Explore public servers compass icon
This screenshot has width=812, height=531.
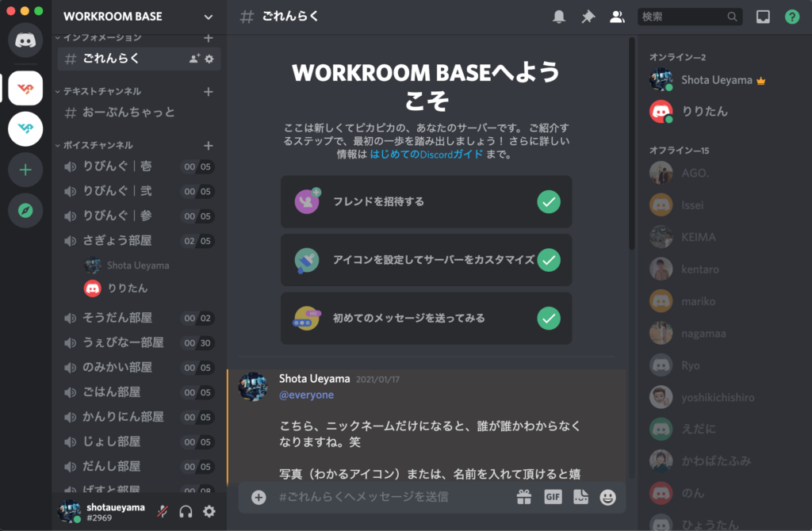tap(25, 211)
